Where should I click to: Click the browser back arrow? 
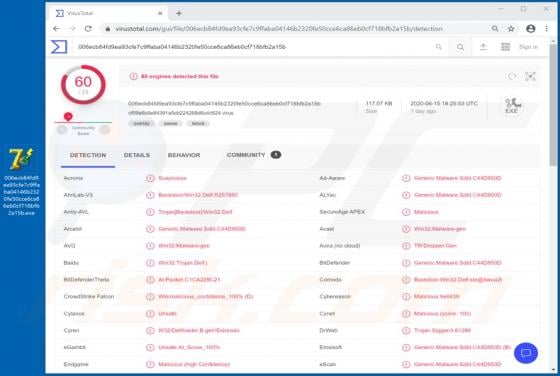pyautogui.click(x=56, y=29)
